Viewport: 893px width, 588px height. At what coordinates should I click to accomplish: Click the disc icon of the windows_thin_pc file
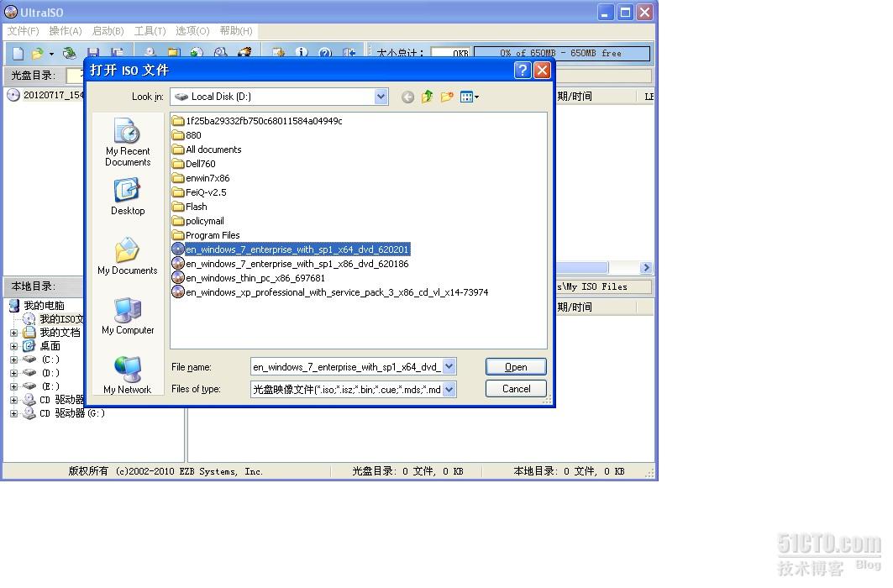pos(178,278)
